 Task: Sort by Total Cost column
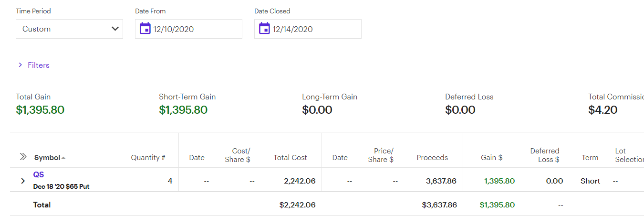click(290, 158)
